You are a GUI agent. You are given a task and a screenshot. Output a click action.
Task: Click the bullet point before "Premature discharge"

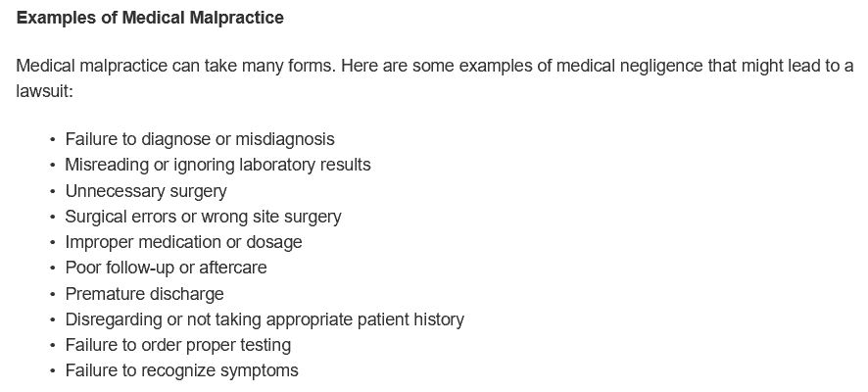pyautogui.click(x=52, y=294)
